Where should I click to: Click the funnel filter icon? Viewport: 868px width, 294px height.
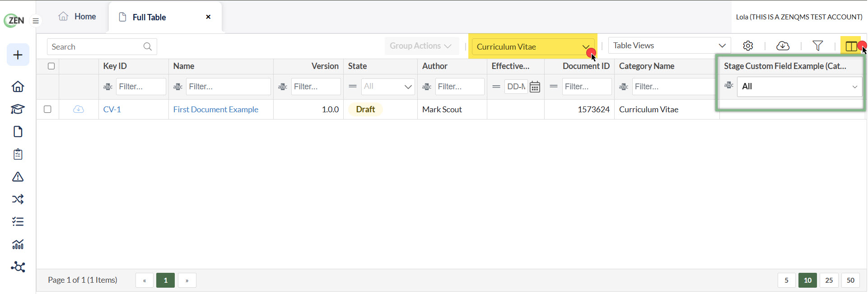coord(817,46)
